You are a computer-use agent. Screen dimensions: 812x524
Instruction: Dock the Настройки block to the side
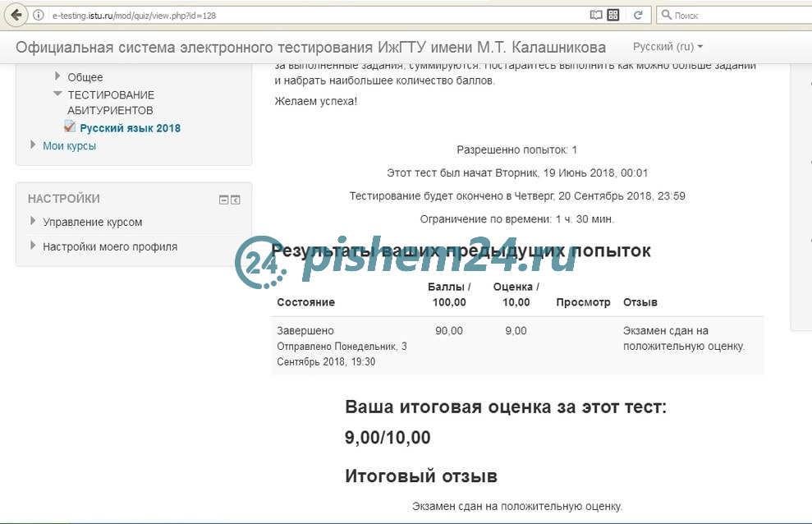pyautogui.click(x=236, y=199)
